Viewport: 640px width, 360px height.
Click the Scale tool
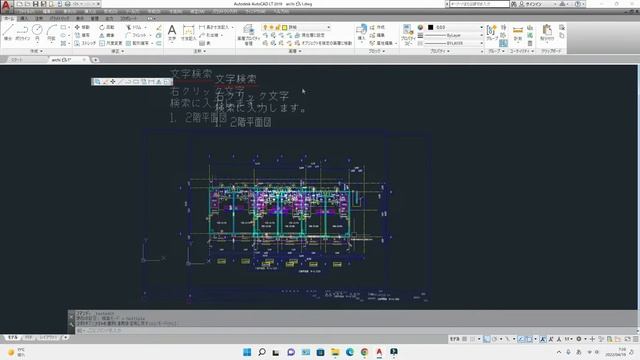point(110,43)
